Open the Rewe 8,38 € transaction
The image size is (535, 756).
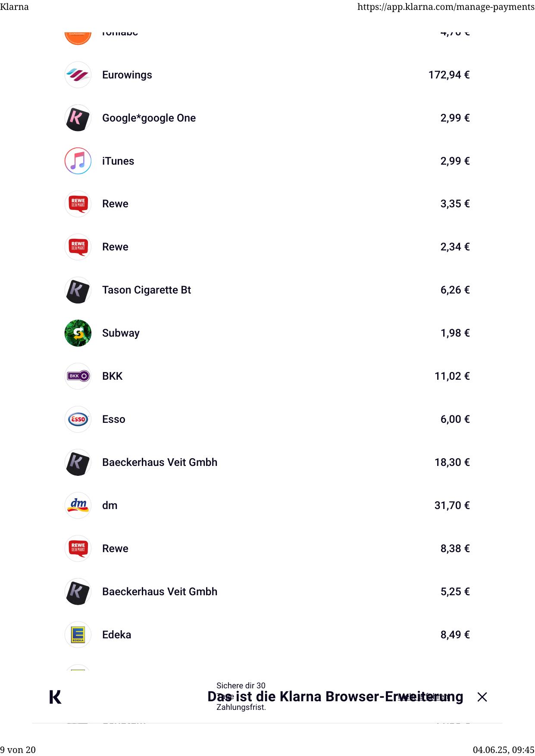point(116,549)
